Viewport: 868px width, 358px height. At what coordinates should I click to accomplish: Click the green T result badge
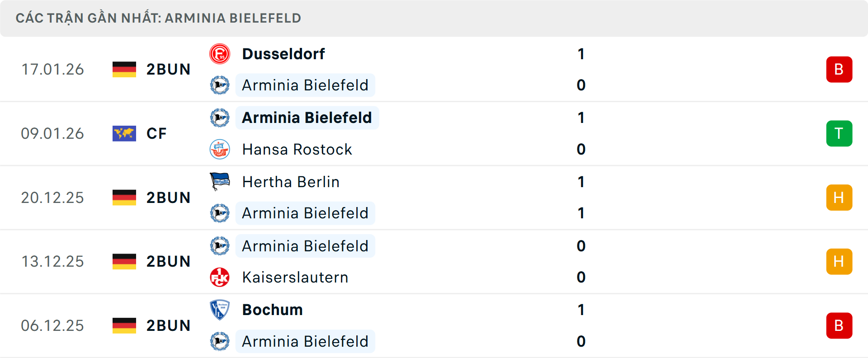pyautogui.click(x=840, y=133)
